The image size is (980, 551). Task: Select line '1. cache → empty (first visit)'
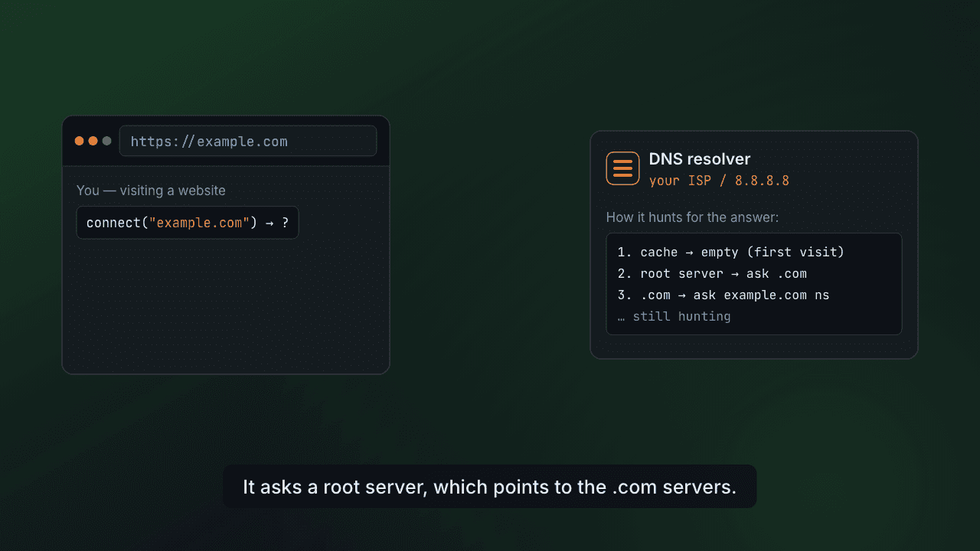(x=730, y=252)
